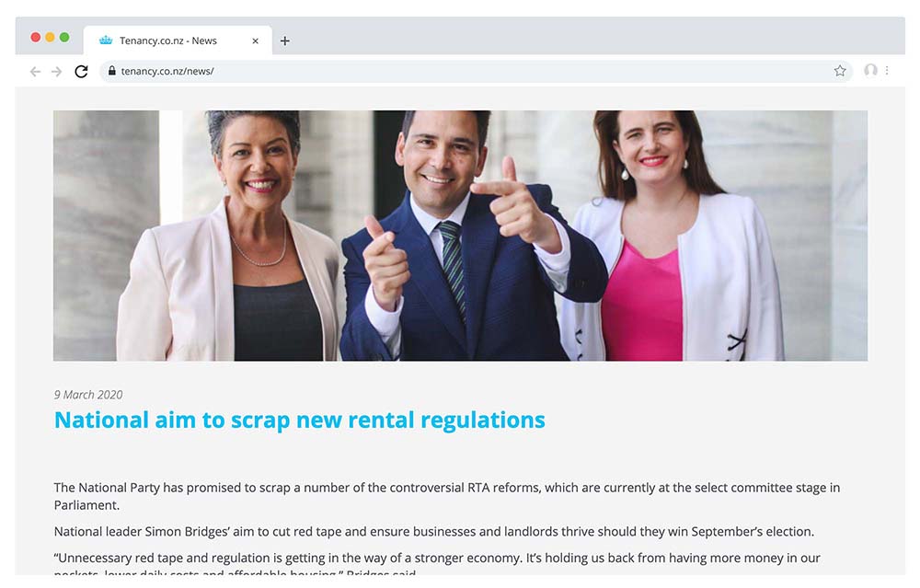The width and height of the screenshot is (920, 588).
Task: Click the padlock security icon
Action: tap(111, 71)
